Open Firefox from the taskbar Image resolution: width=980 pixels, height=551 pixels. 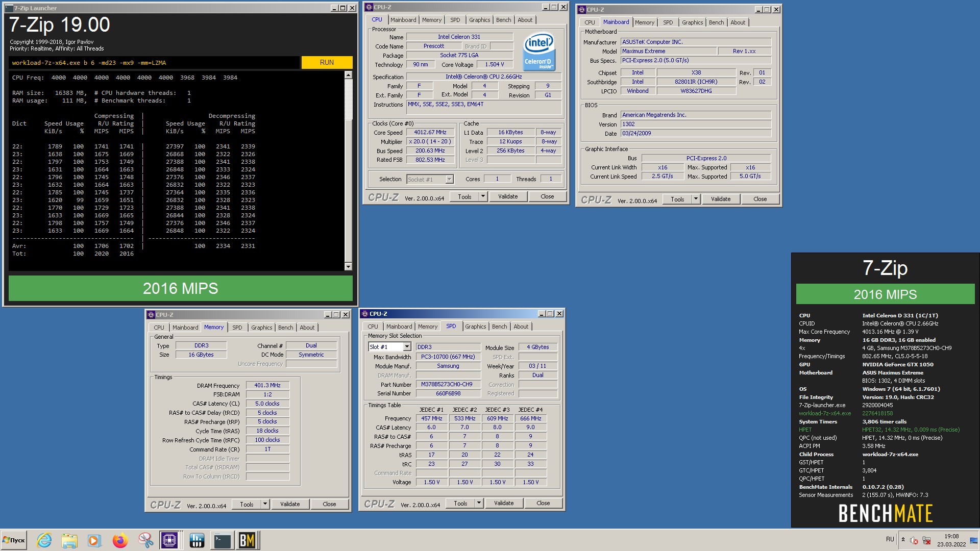[120, 540]
